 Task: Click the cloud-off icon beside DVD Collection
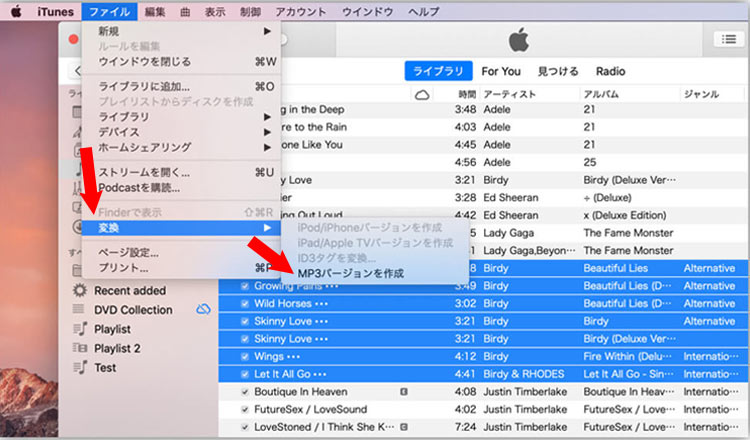203,309
